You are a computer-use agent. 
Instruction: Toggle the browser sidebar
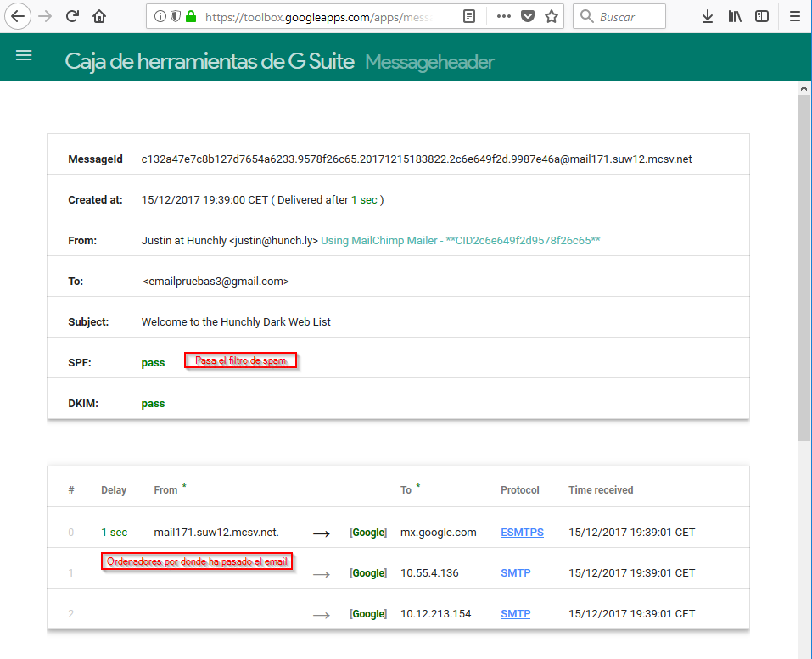click(762, 17)
